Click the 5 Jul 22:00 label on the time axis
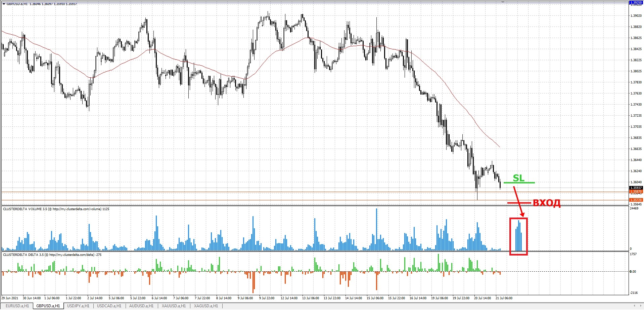 click(138, 298)
